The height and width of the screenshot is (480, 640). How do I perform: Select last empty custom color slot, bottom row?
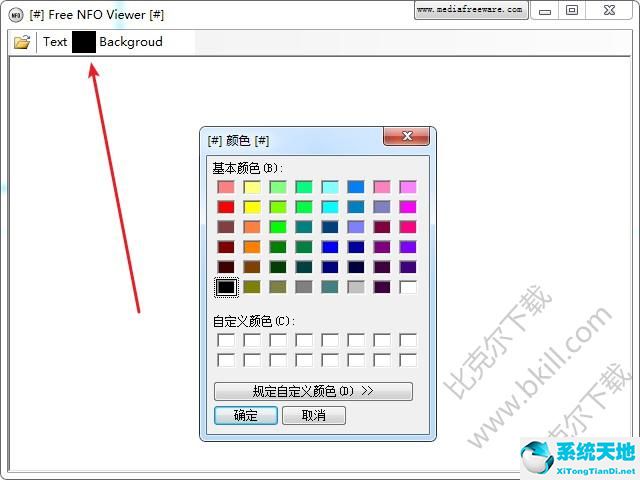(408, 360)
